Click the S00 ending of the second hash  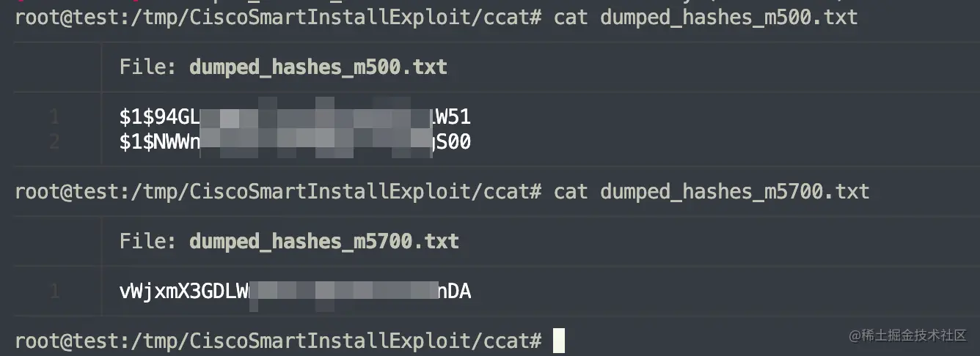tap(453, 141)
